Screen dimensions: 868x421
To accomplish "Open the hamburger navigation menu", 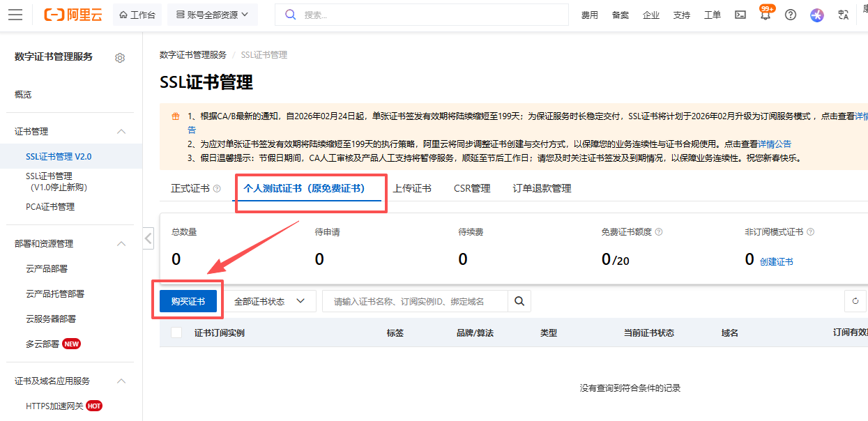I will (15, 15).
